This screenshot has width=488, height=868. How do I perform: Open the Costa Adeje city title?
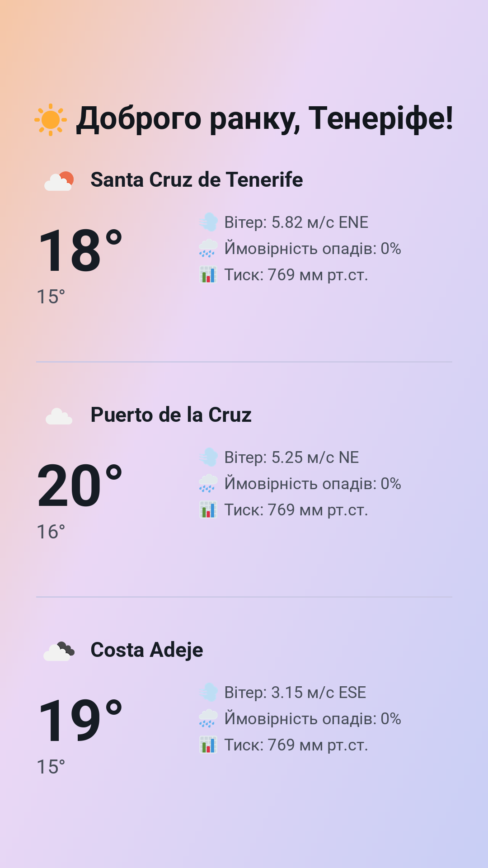click(x=147, y=650)
